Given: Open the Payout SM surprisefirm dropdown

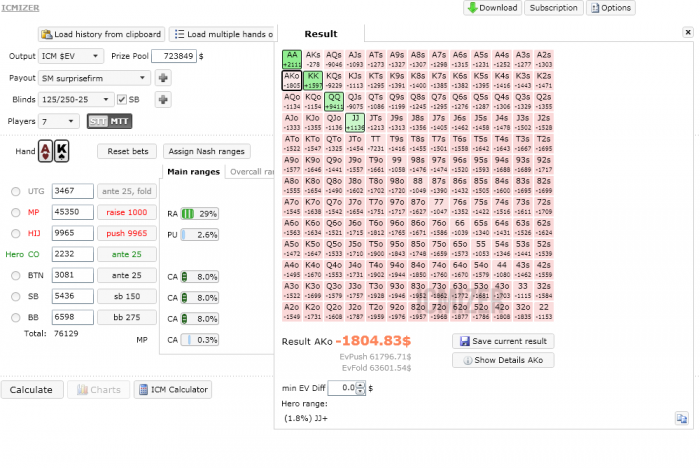Looking at the screenshot, I should (x=94, y=78).
